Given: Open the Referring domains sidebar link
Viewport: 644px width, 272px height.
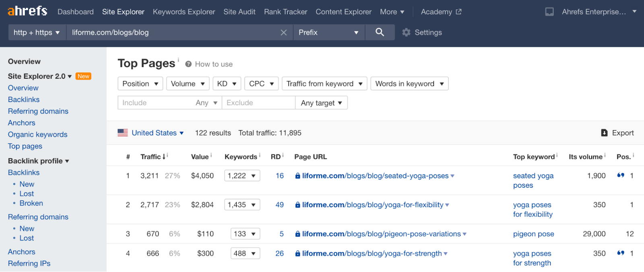Looking at the screenshot, I should 38,111.
